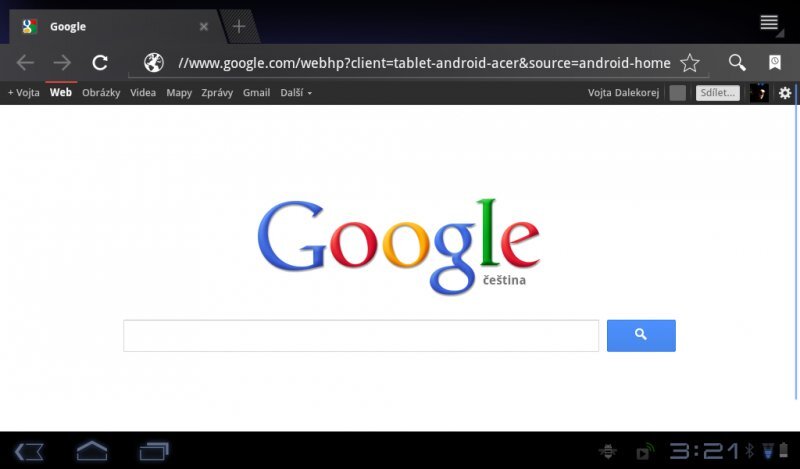Go back using the left arrow
Screen dimensions: 800x469
(x=25, y=63)
